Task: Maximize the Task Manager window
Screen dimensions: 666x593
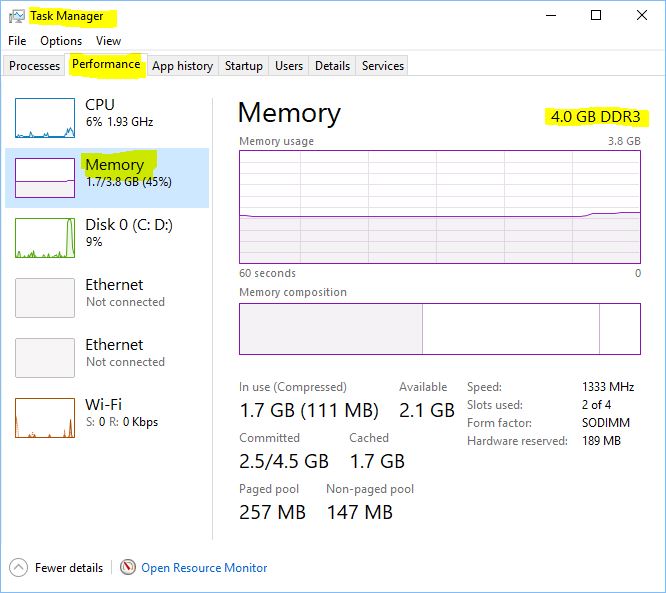Action: click(596, 16)
